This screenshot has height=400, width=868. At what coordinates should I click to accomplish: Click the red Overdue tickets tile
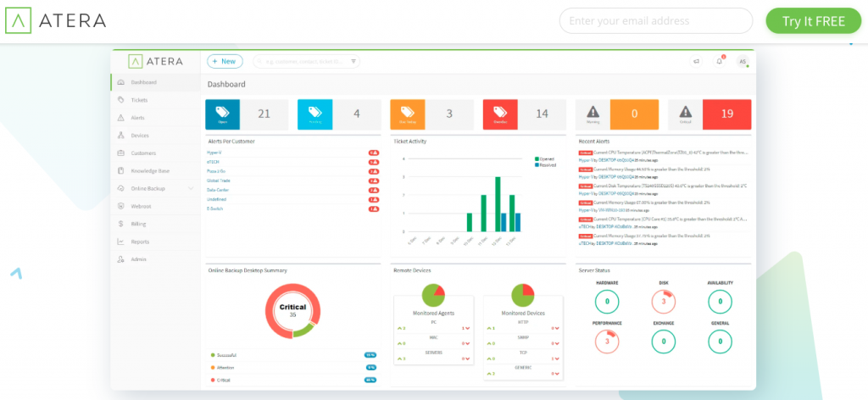[500, 114]
